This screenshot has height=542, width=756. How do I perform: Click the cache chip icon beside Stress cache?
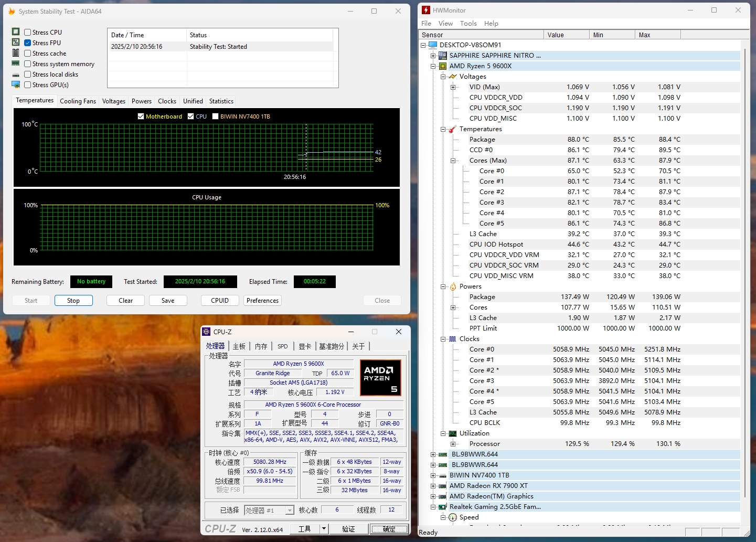point(16,53)
